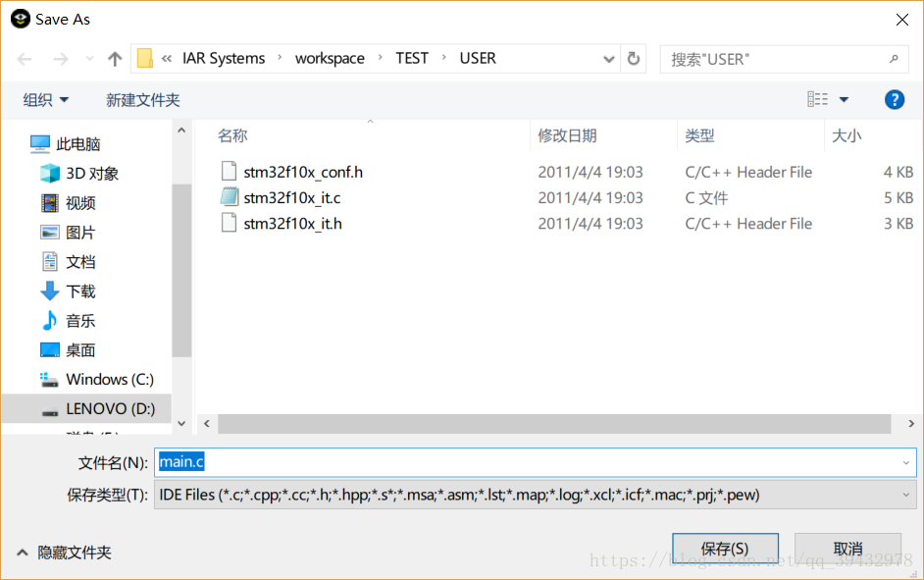Click the stm32f10x_it.c file icon
Screen dimensions: 924x580
click(x=229, y=196)
